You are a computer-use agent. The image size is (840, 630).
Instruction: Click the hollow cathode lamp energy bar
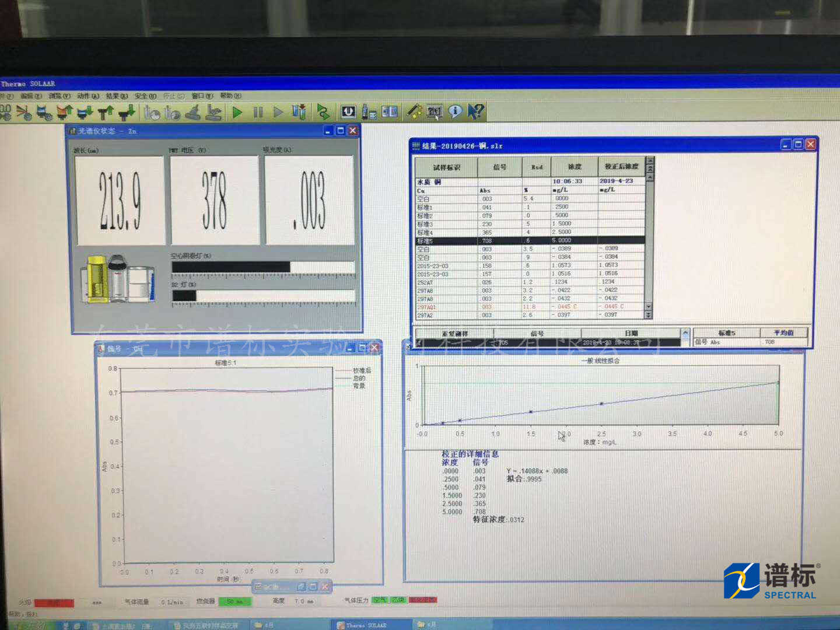pos(263,267)
